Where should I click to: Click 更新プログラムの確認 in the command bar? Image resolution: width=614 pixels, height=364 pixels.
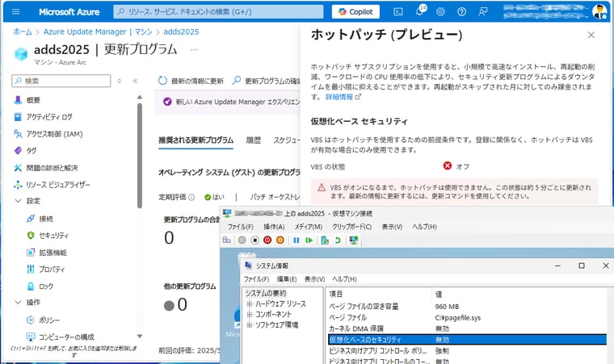267,81
